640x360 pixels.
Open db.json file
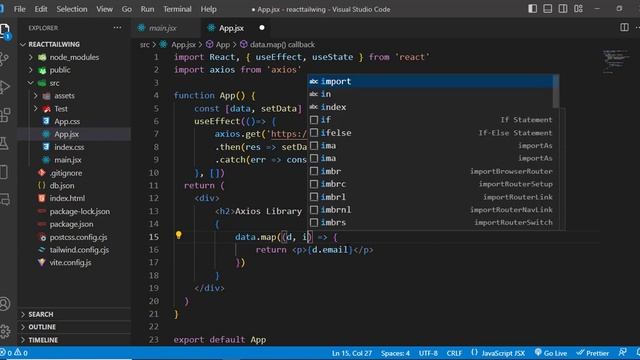(x=62, y=185)
